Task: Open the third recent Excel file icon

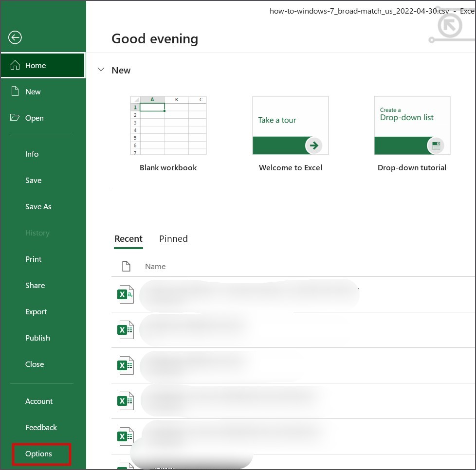Action: coord(126,365)
